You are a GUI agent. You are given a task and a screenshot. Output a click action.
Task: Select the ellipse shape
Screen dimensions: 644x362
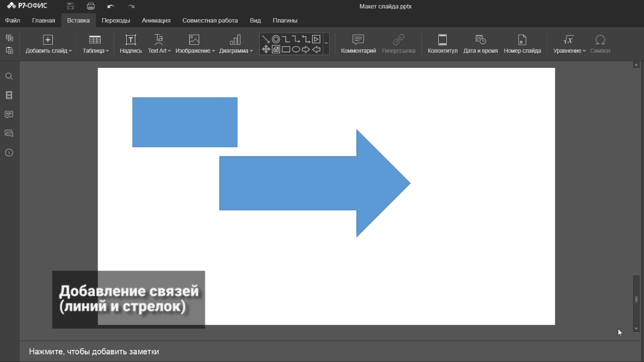point(296,49)
